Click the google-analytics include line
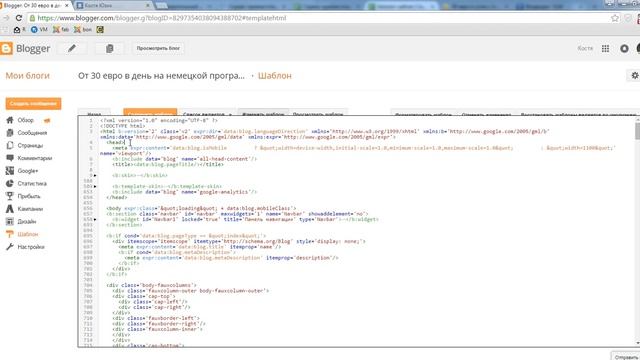 click(x=184, y=192)
